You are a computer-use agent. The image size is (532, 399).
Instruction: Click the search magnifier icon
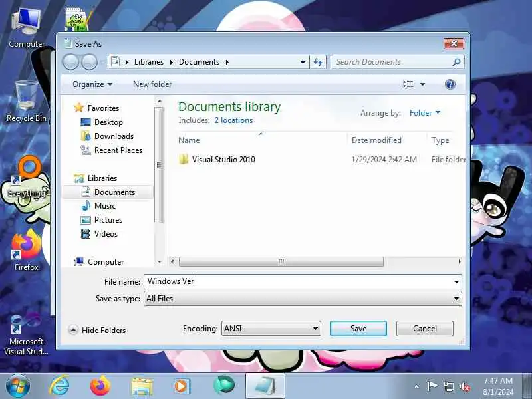[456, 62]
